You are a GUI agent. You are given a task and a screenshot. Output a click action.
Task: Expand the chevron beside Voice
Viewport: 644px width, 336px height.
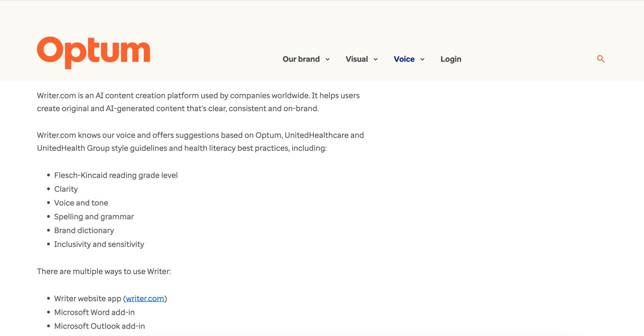(x=423, y=59)
